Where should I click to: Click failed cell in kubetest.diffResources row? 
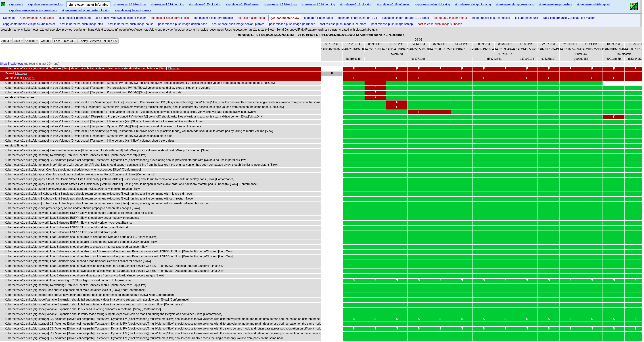click(375, 98)
